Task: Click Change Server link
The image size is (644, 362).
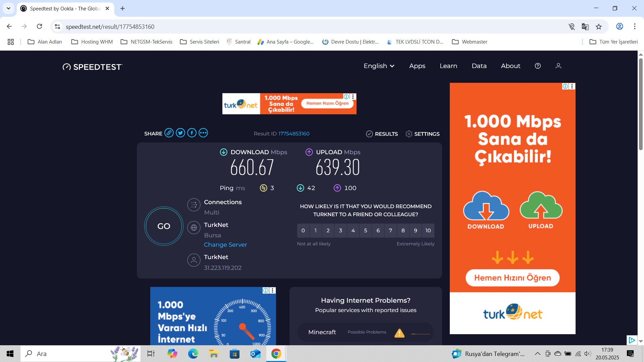Action: (x=225, y=245)
